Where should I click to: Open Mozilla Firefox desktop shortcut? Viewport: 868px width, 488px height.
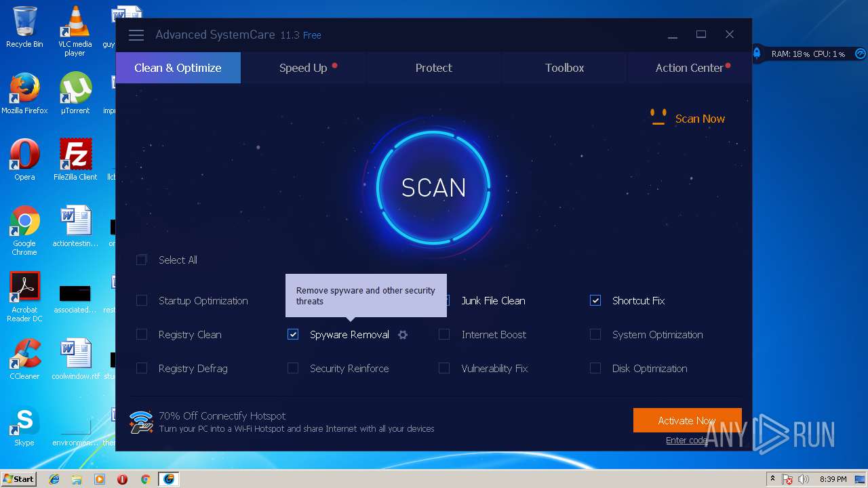point(24,94)
